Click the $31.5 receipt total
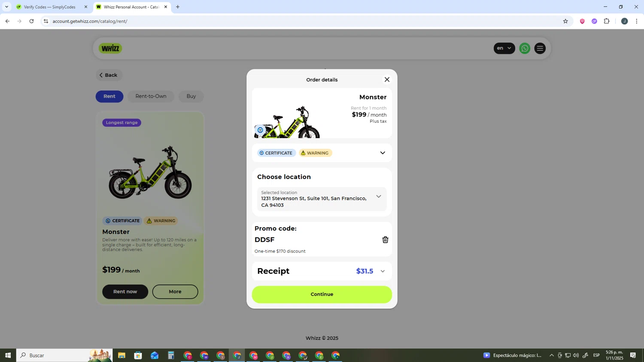Image resolution: width=644 pixels, height=362 pixels. click(365, 271)
